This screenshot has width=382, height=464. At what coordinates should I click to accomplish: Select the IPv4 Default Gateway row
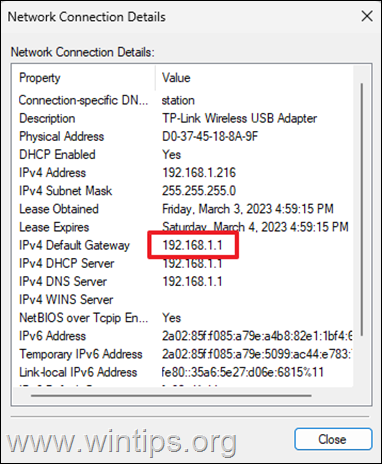coord(182,245)
